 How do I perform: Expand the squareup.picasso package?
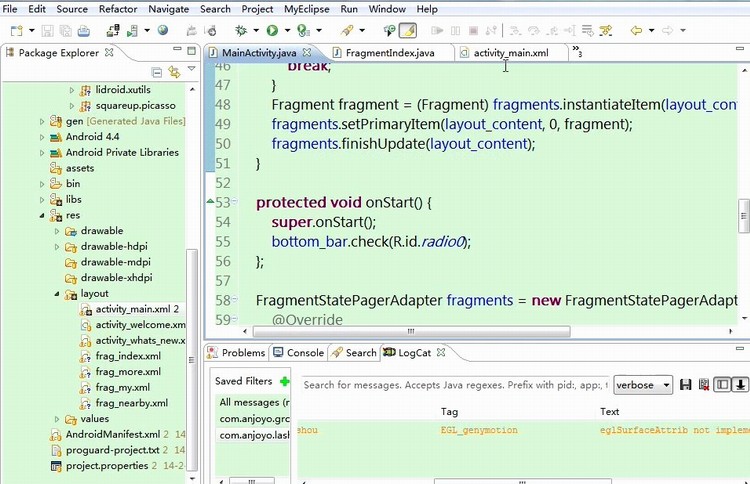[x=72, y=106]
